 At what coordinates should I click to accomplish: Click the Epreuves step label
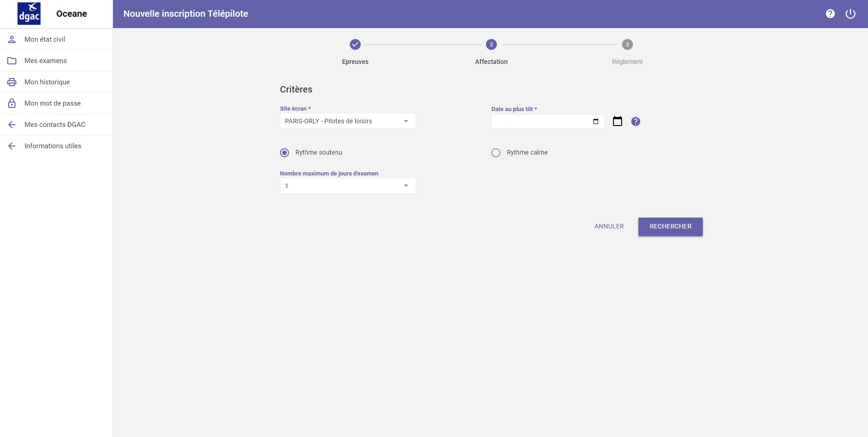pyautogui.click(x=355, y=62)
